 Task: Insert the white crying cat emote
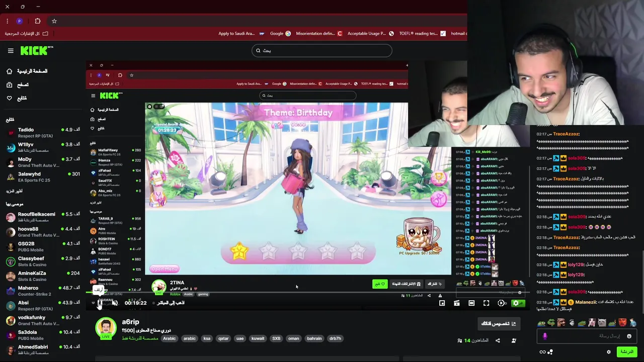[602, 323]
